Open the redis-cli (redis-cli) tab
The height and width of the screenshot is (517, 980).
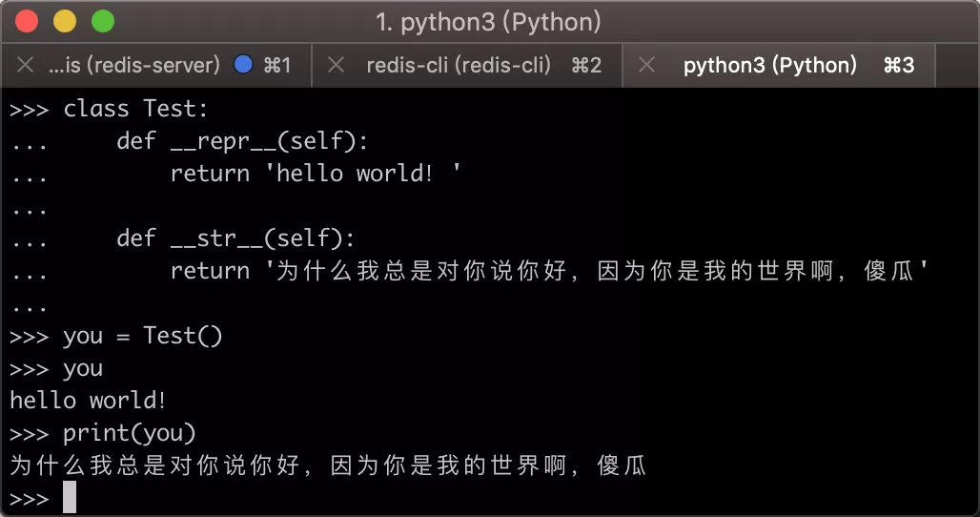click(459, 65)
